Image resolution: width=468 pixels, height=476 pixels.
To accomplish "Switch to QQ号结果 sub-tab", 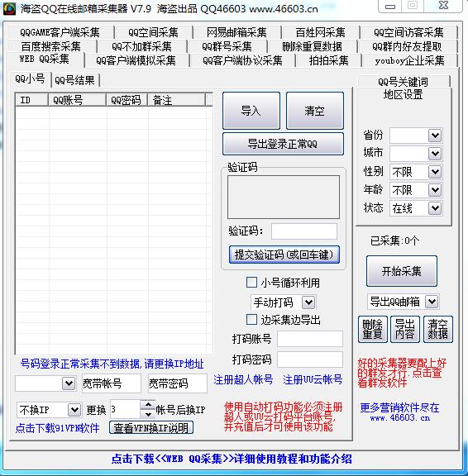I will click(75, 80).
